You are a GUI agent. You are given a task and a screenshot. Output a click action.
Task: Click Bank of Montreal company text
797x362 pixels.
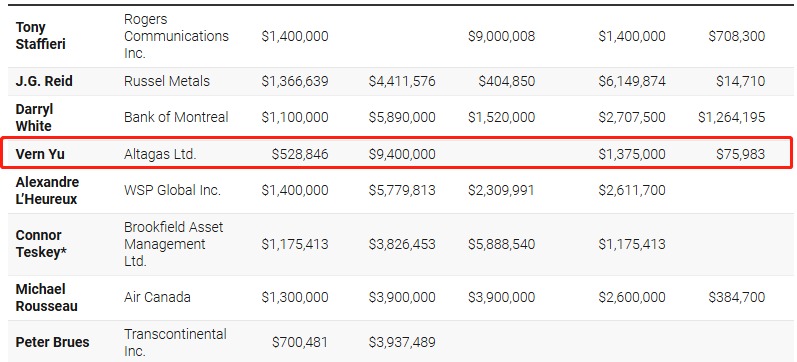point(176,117)
